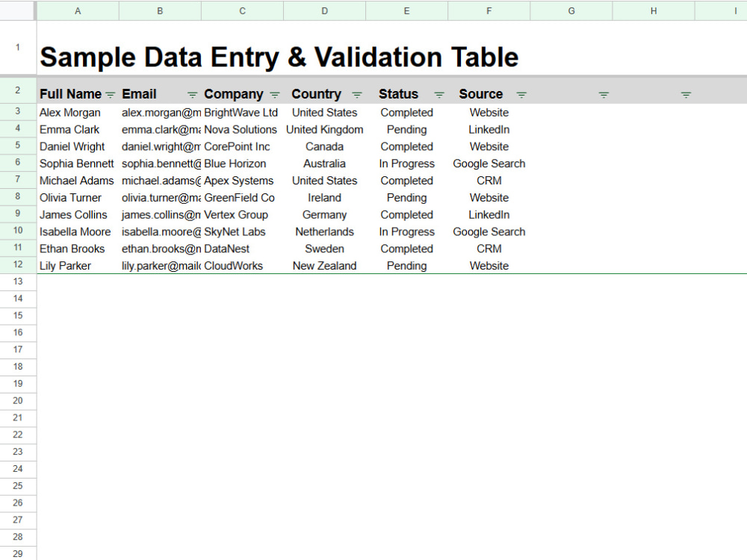
Task: Select the cell 'Michael Adams'
Action: 78,181
